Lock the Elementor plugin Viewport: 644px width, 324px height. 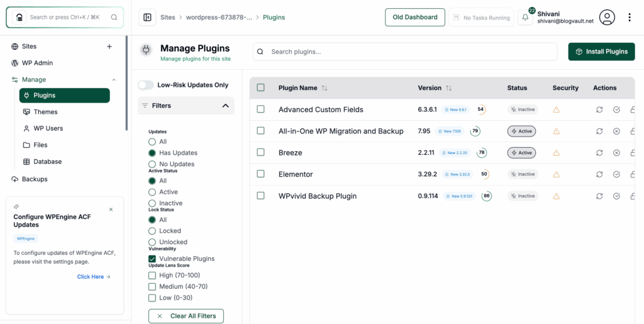coord(633,174)
